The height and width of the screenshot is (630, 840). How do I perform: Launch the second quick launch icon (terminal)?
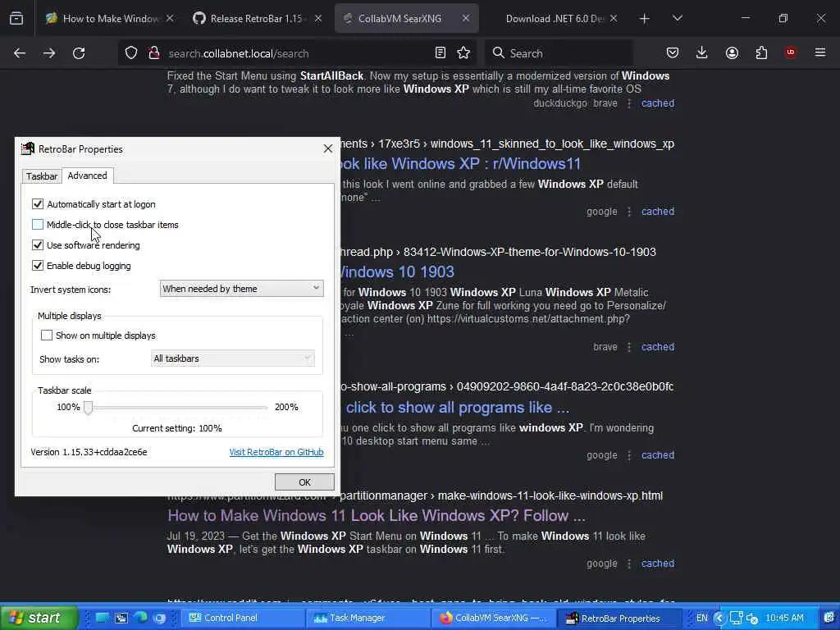[x=121, y=618]
